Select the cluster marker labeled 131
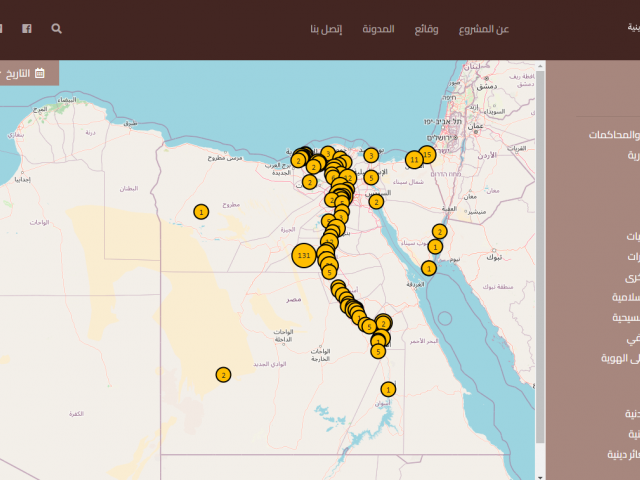Viewport: 640px width, 480px height. click(x=305, y=255)
